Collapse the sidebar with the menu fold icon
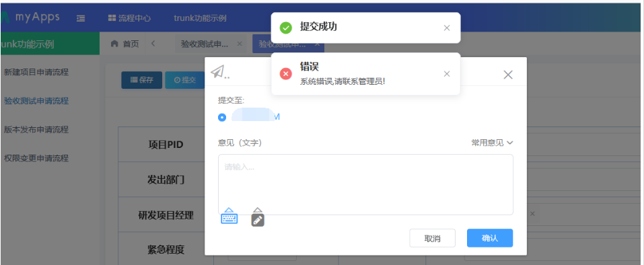Viewport: 644px width, 265px height. (81, 18)
